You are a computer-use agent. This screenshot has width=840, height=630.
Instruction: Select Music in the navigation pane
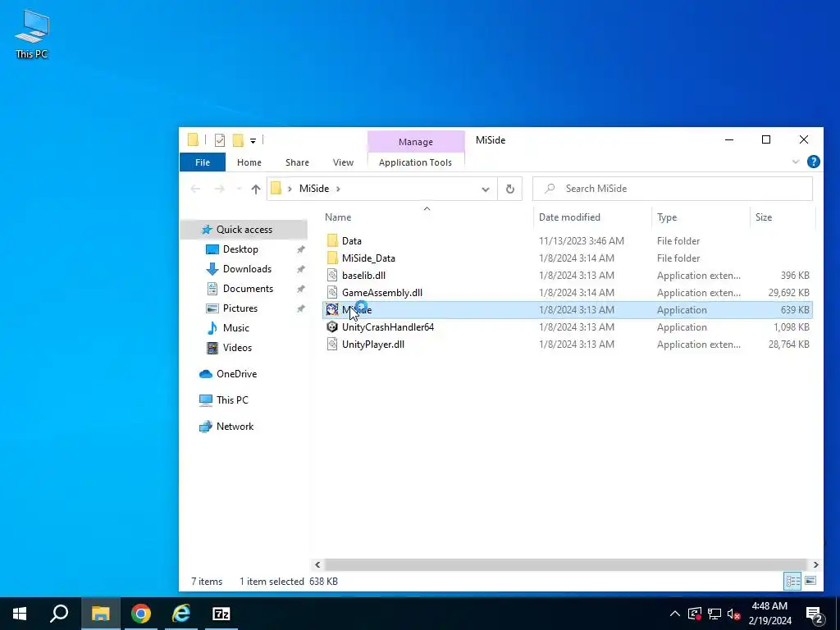click(235, 328)
